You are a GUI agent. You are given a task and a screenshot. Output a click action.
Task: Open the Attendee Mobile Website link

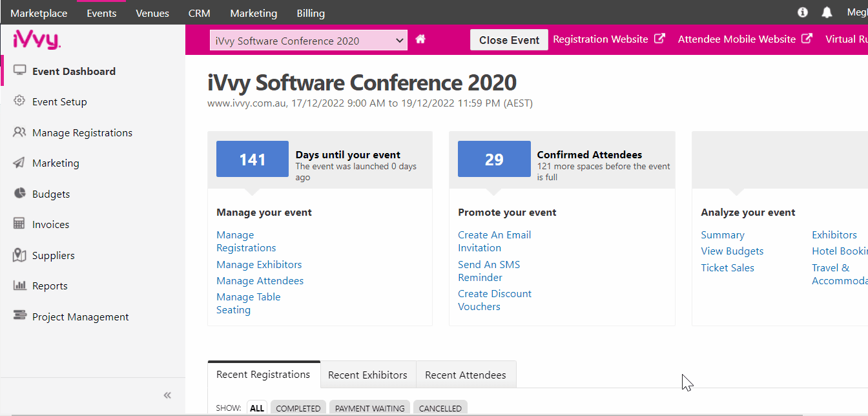point(737,39)
